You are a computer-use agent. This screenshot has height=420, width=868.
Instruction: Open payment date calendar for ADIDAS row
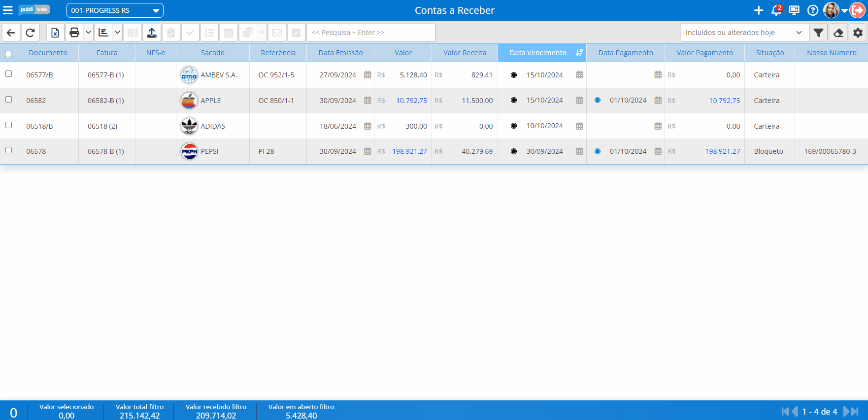pyautogui.click(x=658, y=126)
